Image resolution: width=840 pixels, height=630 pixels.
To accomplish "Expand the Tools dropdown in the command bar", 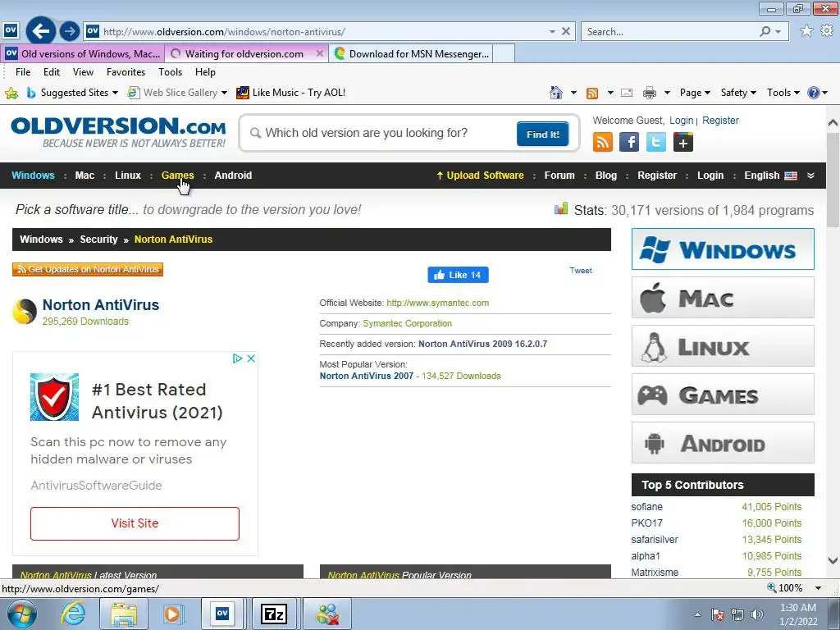I will [783, 93].
